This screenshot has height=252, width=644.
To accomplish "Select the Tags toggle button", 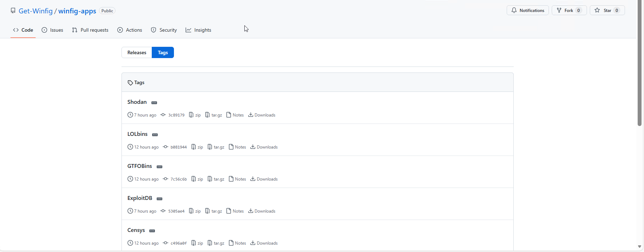I will pos(163,52).
